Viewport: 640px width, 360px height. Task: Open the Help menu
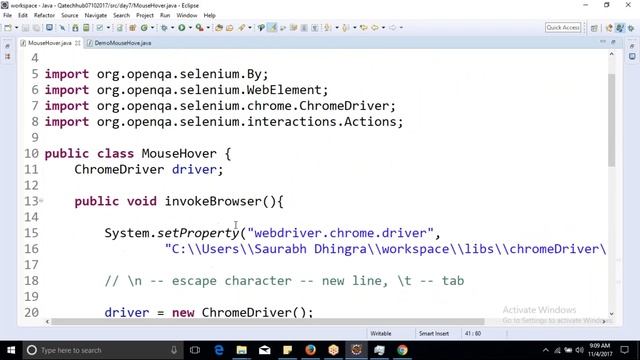click(209, 15)
